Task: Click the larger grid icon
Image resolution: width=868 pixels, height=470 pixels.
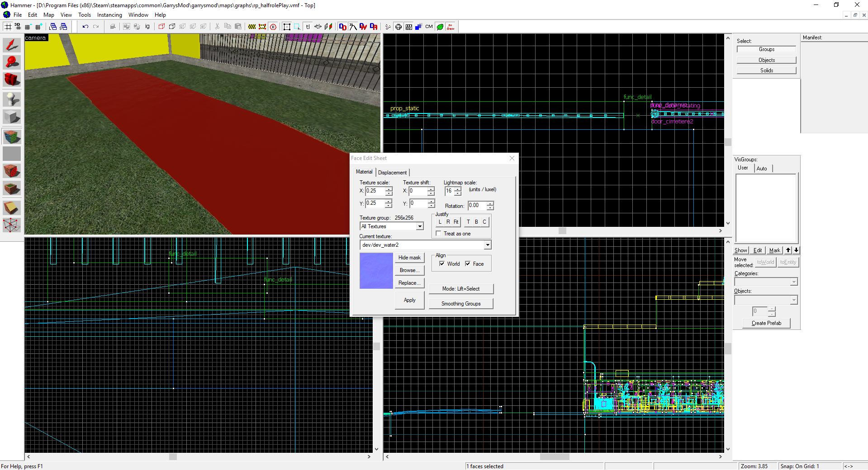Action: [38, 27]
